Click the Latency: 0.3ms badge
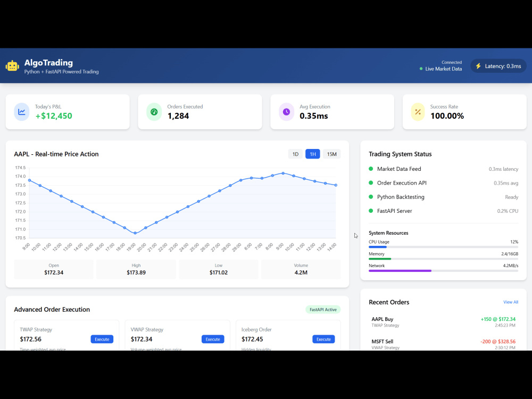This screenshot has height=399, width=532. tap(498, 66)
